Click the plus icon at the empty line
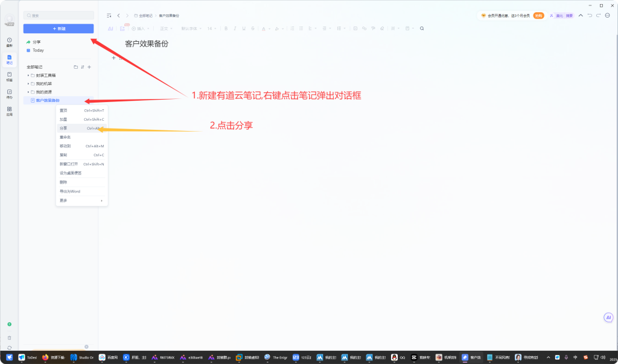 coord(114,58)
